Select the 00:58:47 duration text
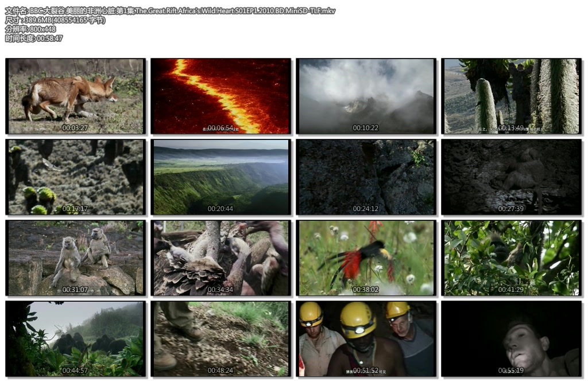Screen dimensions: 588x382 coord(34,38)
